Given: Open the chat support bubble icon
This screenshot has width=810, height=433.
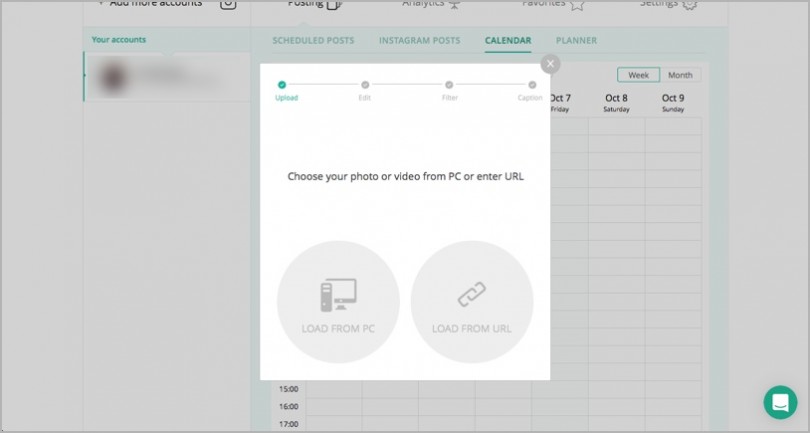Looking at the screenshot, I should (780, 402).
